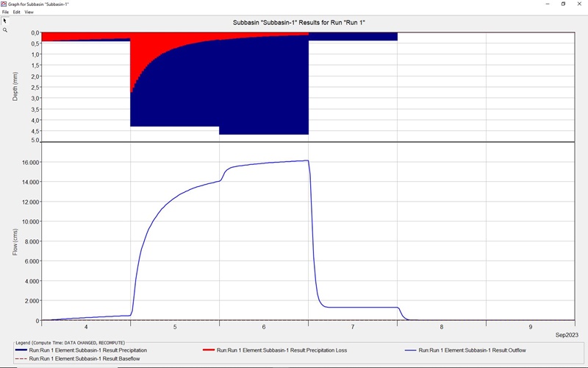Image resolution: width=588 pixels, height=368 pixels.
Task: Open the View menu
Action: [x=29, y=13]
